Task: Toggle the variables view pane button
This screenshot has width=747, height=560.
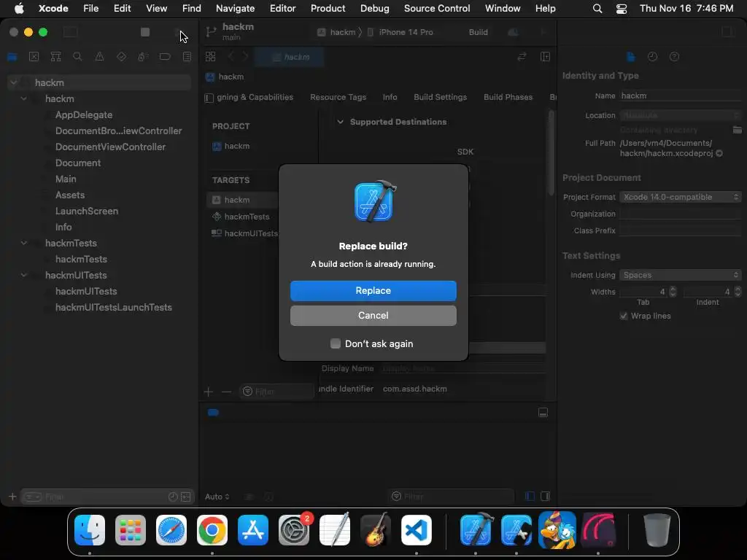Action: pyautogui.click(x=530, y=496)
